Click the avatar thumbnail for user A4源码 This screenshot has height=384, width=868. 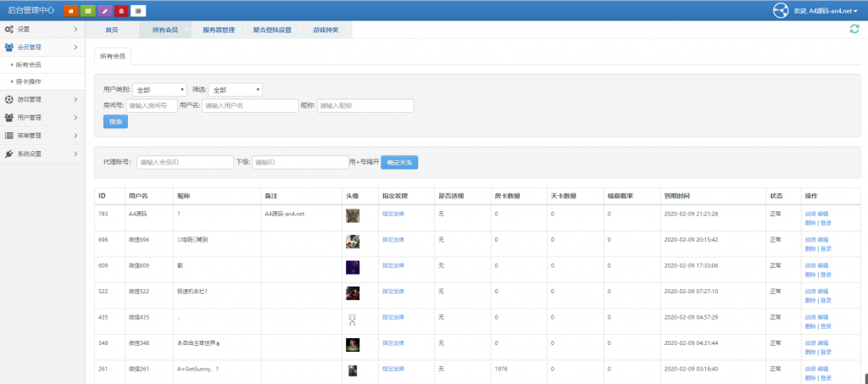(353, 215)
